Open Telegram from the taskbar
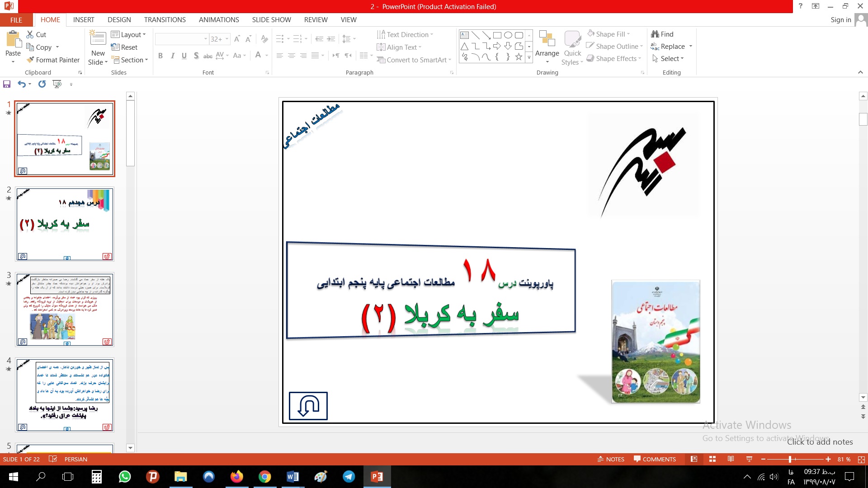The width and height of the screenshot is (868, 488). click(x=349, y=477)
